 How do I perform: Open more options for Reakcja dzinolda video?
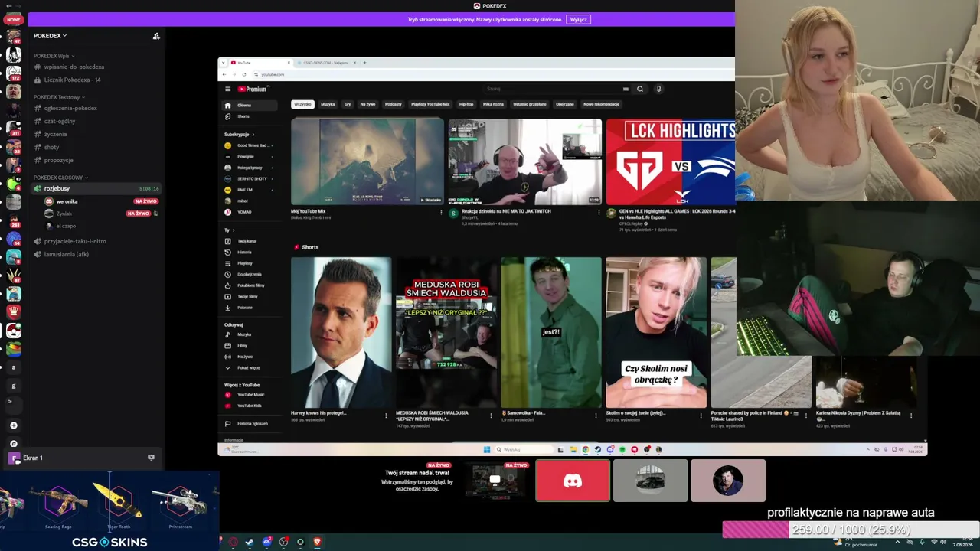(x=599, y=213)
